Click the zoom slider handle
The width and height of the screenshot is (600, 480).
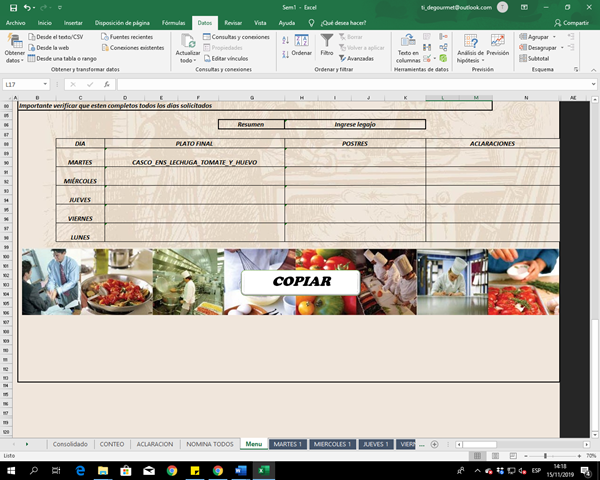click(x=545, y=456)
